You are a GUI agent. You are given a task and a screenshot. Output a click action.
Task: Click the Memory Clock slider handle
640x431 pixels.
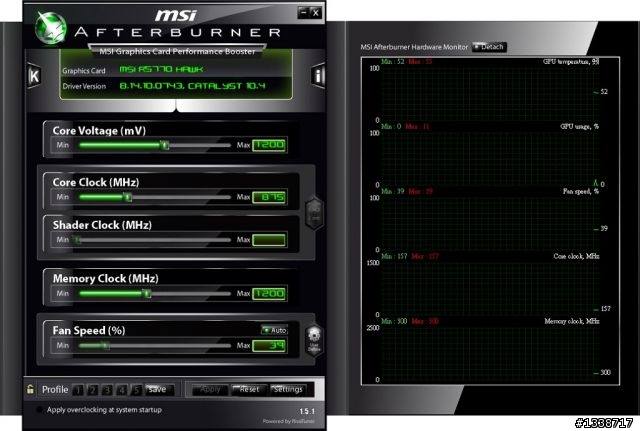pyautogui.click(x=147, y=293)
